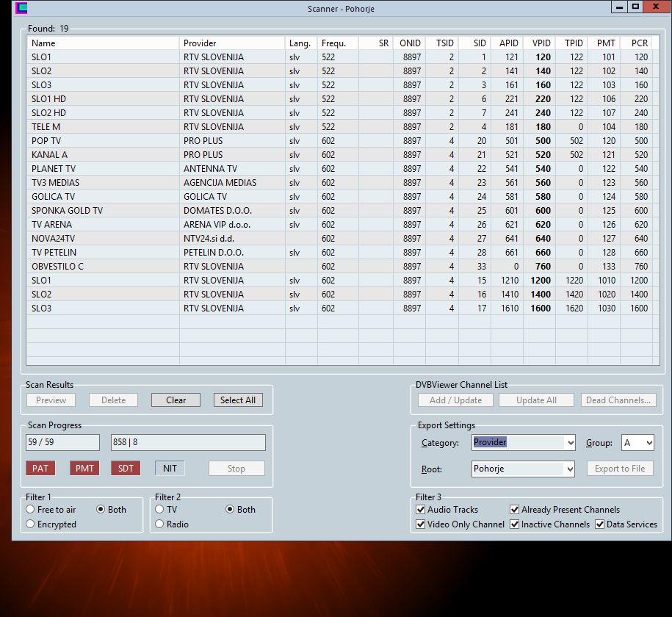Click the DVBViewer app icon in title bar
The image size is (672, 617).
click(x=21, y=8)
